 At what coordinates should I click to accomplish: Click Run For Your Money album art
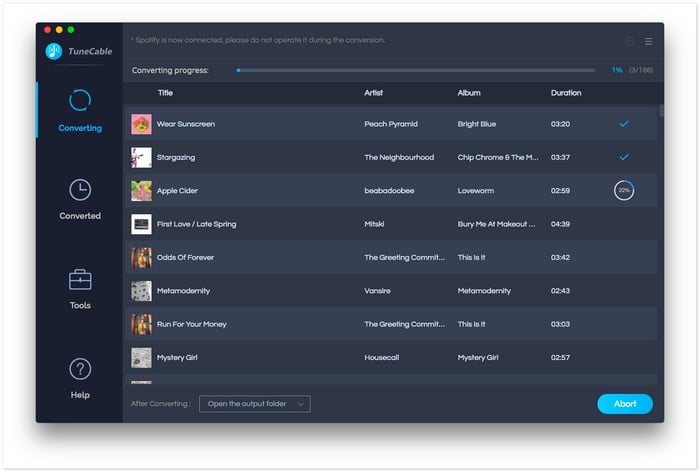pyautogui.click(x=141, y=324)
